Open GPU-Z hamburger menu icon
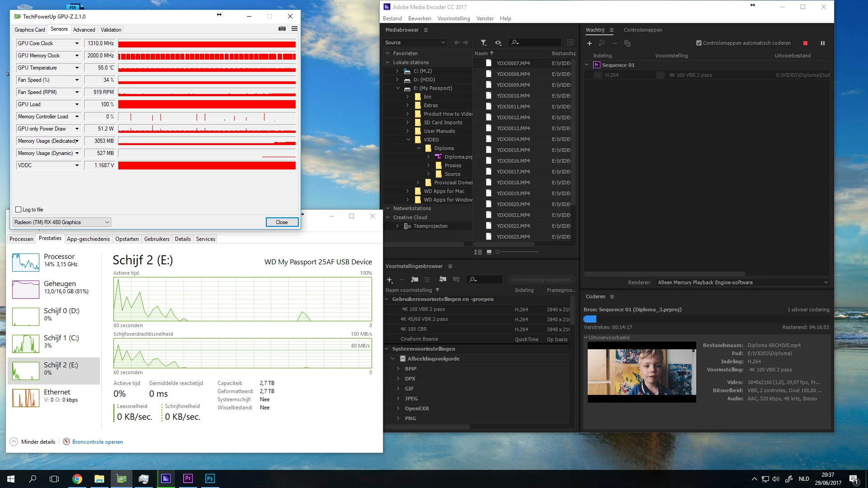Screen dimensions: 868x488 click(x=294, y=29)
